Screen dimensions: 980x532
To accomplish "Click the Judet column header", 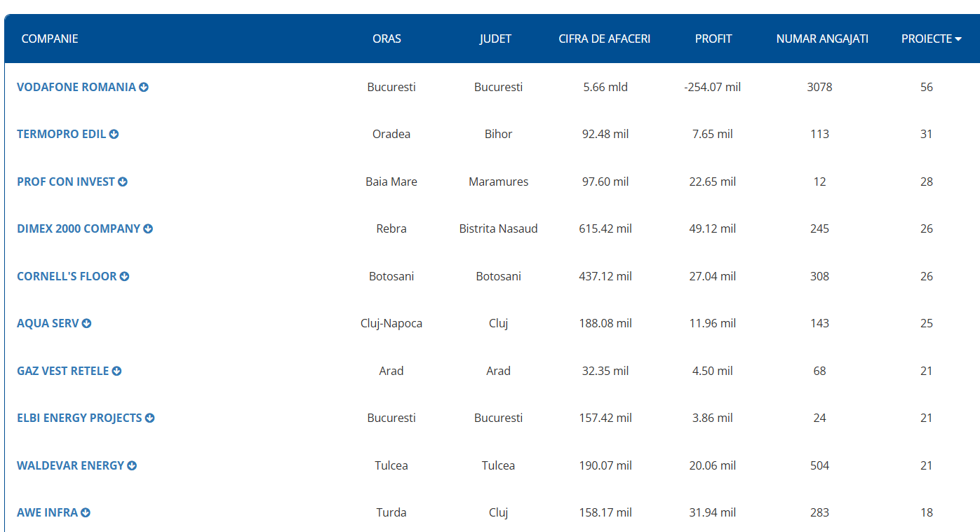I will point(495,39).
